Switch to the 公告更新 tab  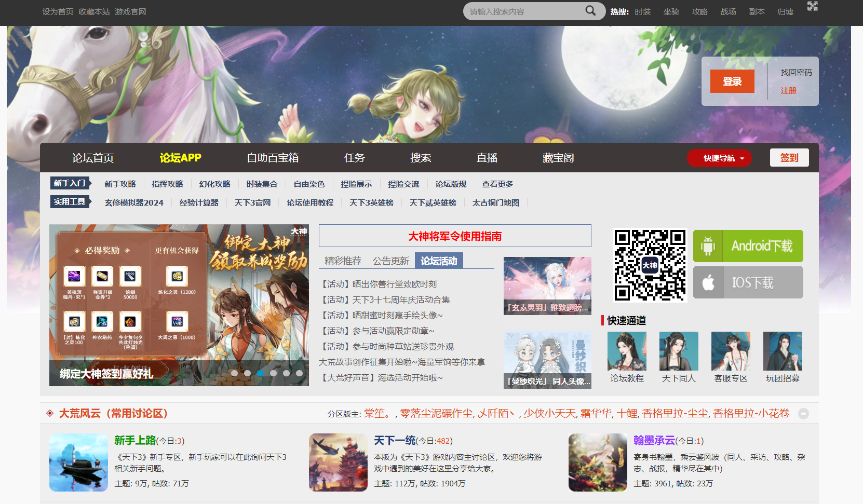[x=390, y=261]
